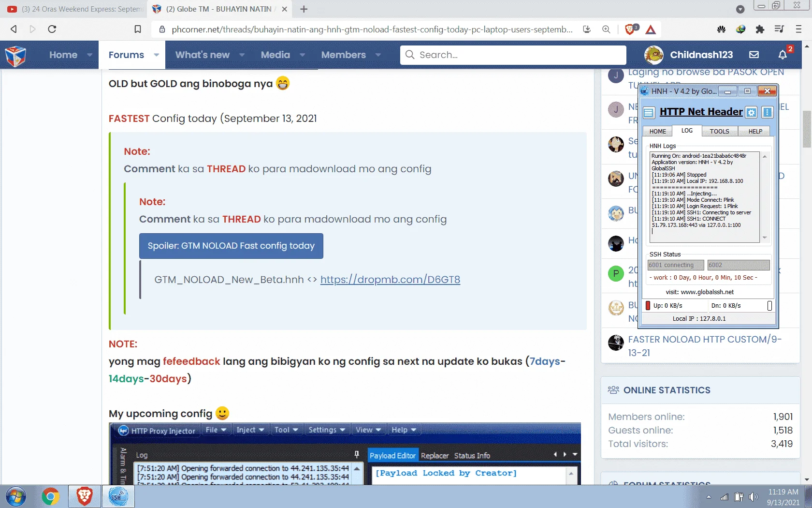
Task: Open browser extensions puzzle icon
Action: [760, 30]
